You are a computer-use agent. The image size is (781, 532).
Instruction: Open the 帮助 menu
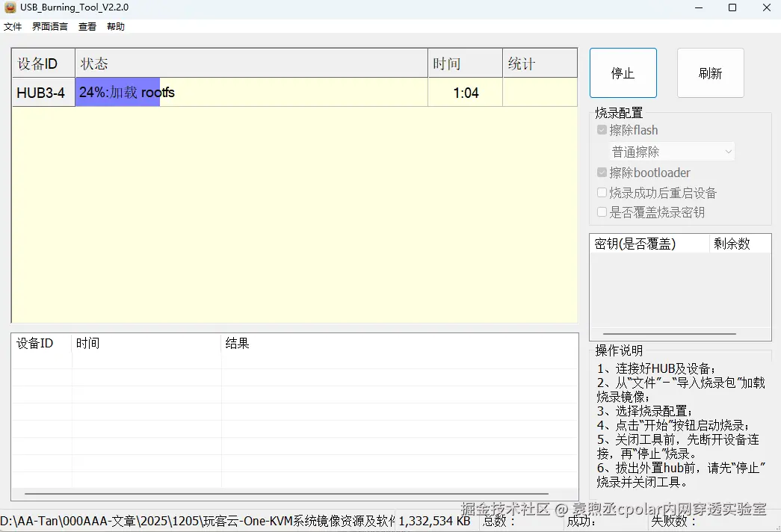click(115, 26)
